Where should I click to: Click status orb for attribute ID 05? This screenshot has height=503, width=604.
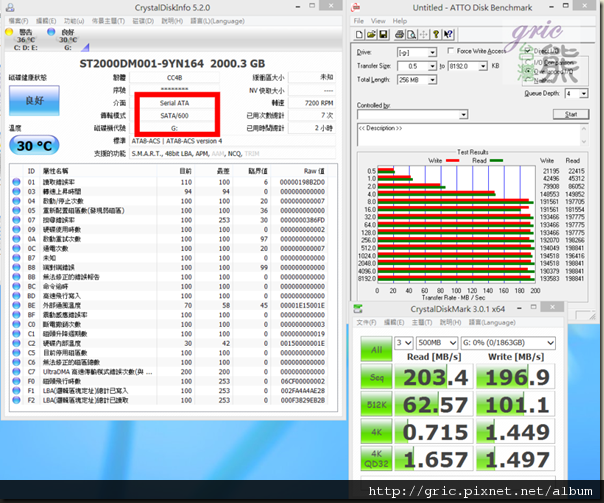point(16,210)
